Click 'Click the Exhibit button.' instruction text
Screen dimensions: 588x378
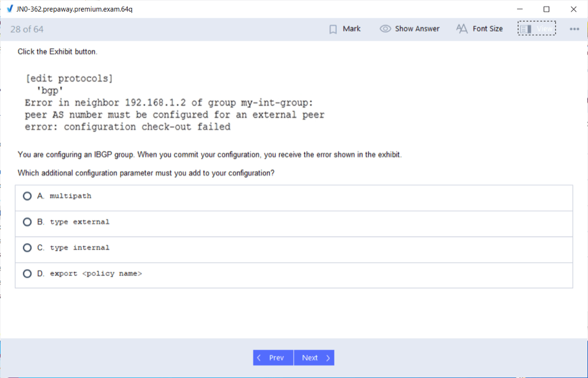click(57, 52)
